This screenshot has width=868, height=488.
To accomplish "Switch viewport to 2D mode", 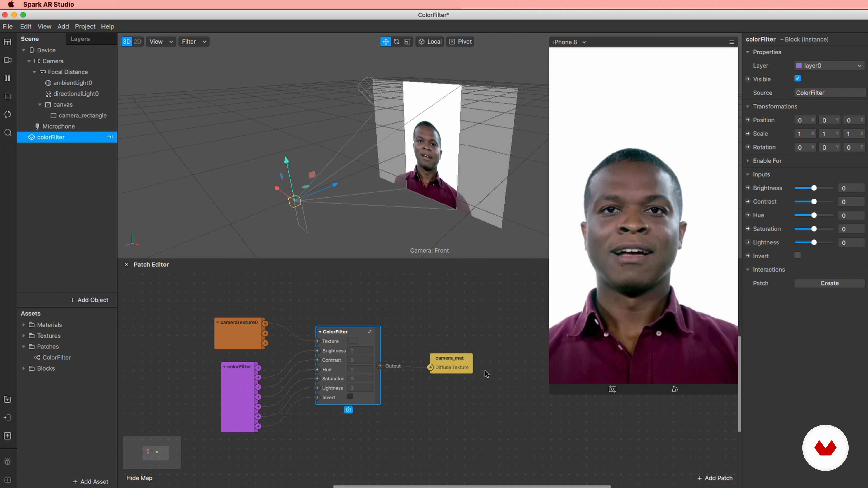I will pos(137,42).
